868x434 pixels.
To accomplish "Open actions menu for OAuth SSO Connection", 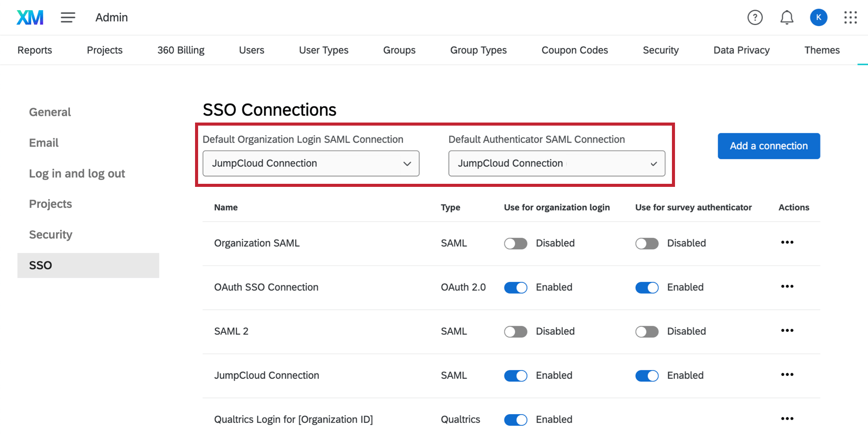I will (x=787, y=286).
